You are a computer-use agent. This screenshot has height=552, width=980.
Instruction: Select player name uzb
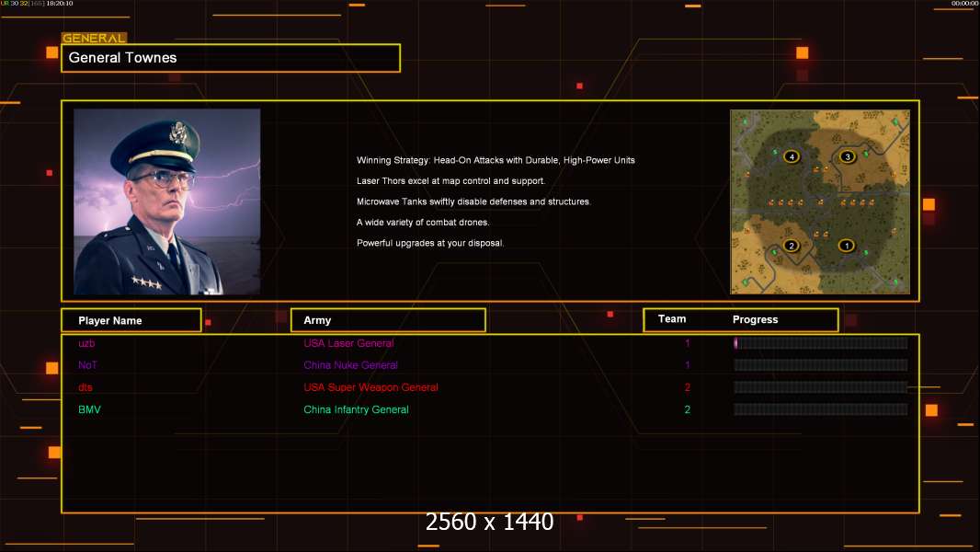[x=86, y=343]
